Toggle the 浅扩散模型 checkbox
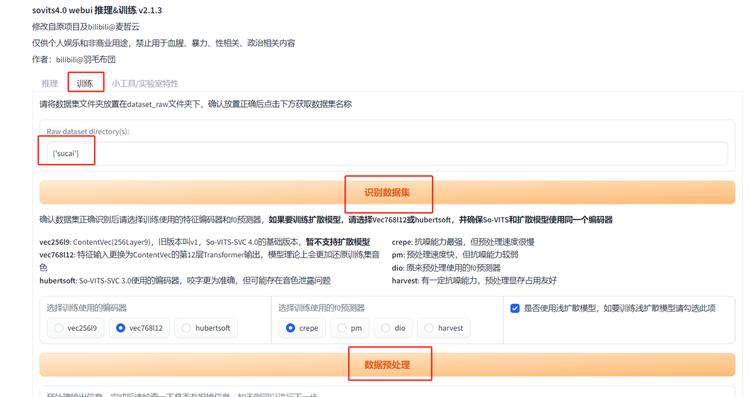 click(x=515, y=308)
